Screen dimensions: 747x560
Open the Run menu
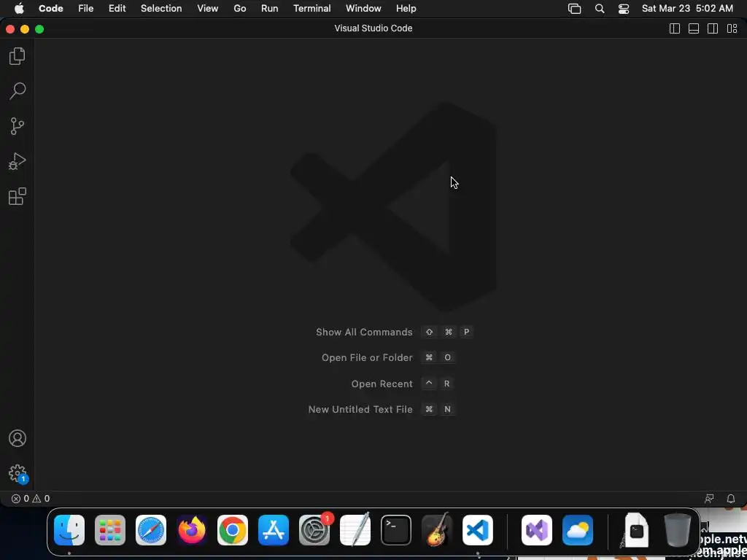pyautogui.click(x=270, y=9)
